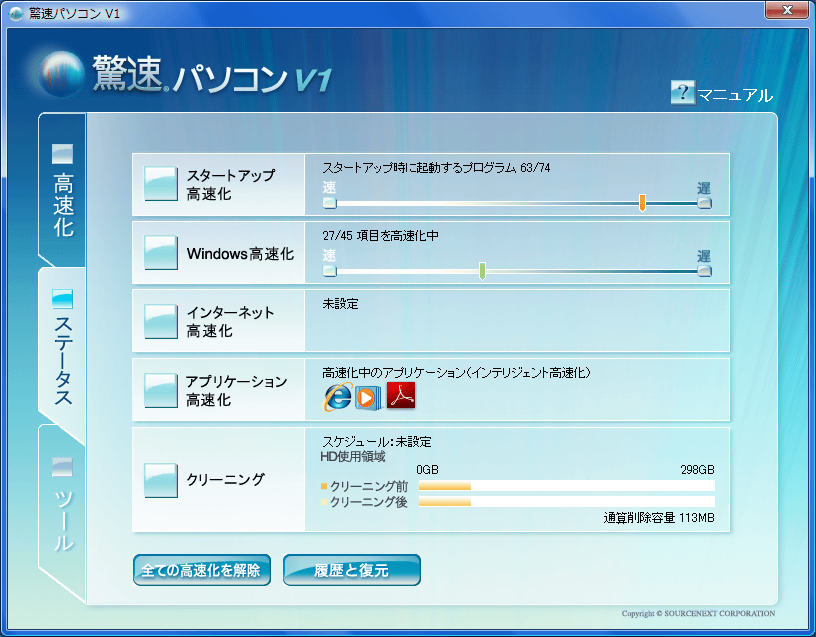The image size is (816, 637).
Task: Click the Adobe Reader application icon
Action: (401, 396)
